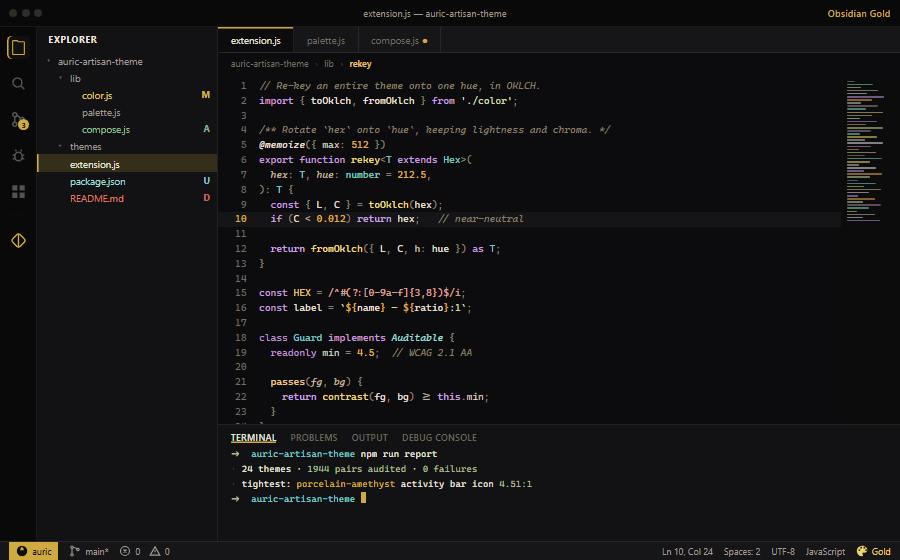Click 'npm run report' in the terminal

click(x=398, y=454)
